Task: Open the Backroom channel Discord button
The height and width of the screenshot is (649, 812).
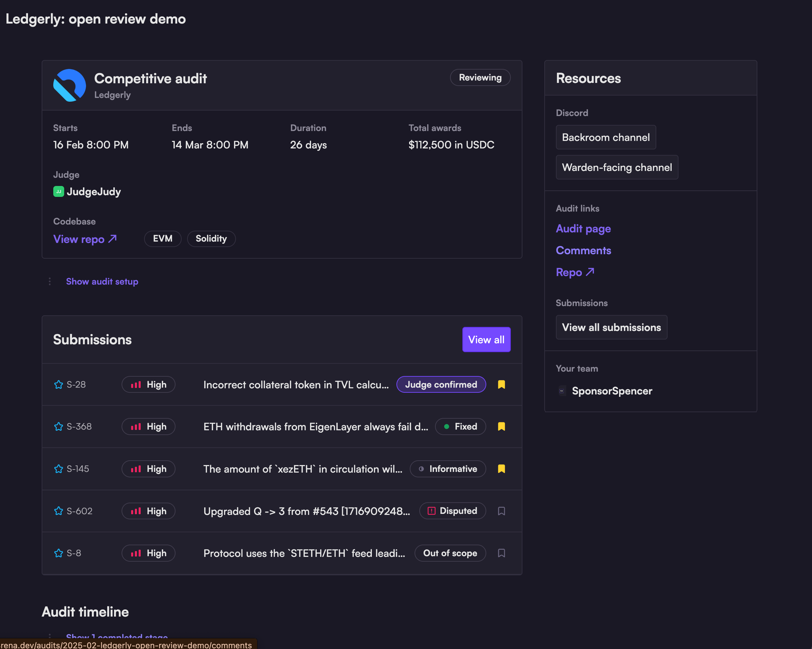Action: click(606, 138)
